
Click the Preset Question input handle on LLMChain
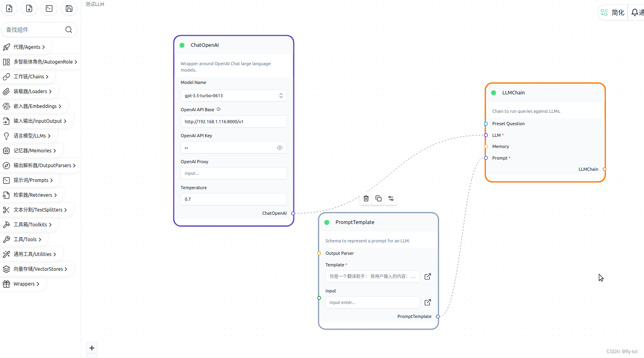tap(486, 124)
